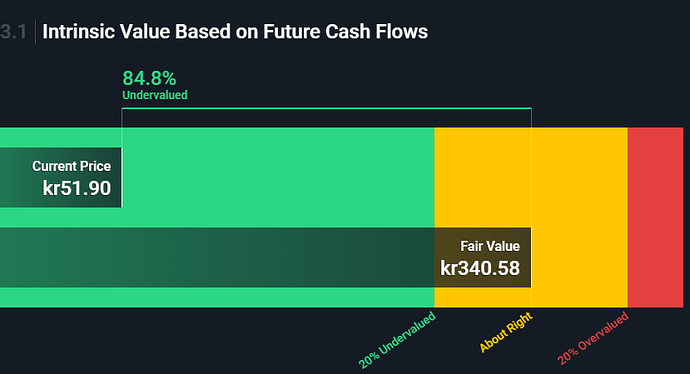Click the Fair Value label text
Viewport: 690px width, 374px height.
tap(490, 246)
